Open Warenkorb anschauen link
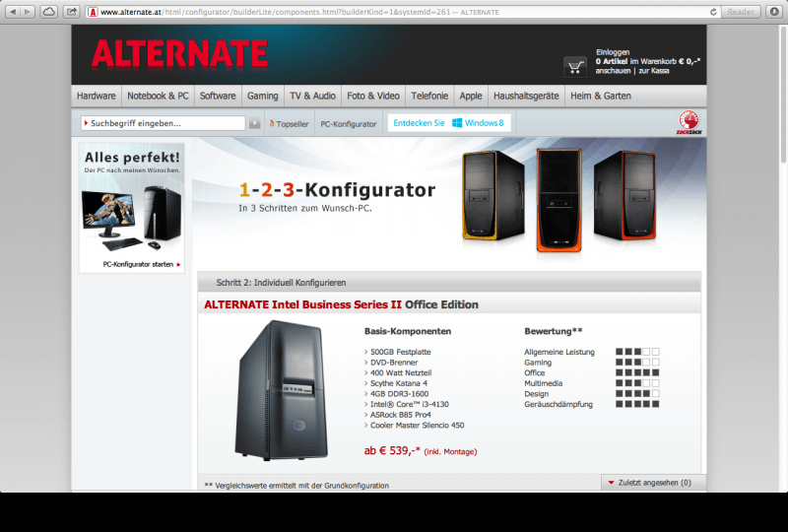 [x=613, y=71]
